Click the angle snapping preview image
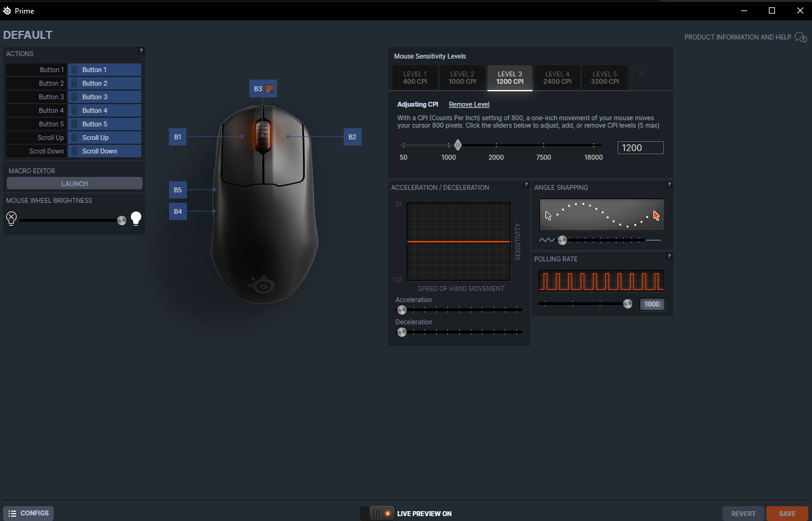This screenshot has width=812, height=521. (602, 215)
